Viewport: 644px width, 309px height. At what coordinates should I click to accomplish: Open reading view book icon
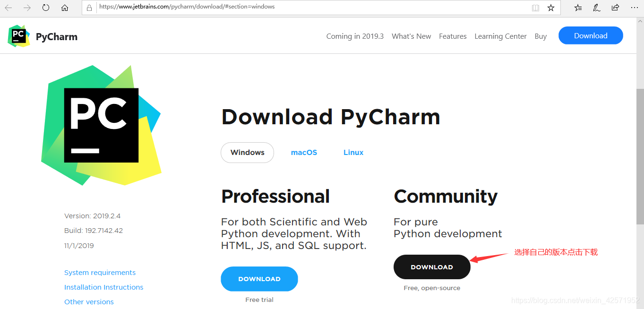click(x=535, y=8)
